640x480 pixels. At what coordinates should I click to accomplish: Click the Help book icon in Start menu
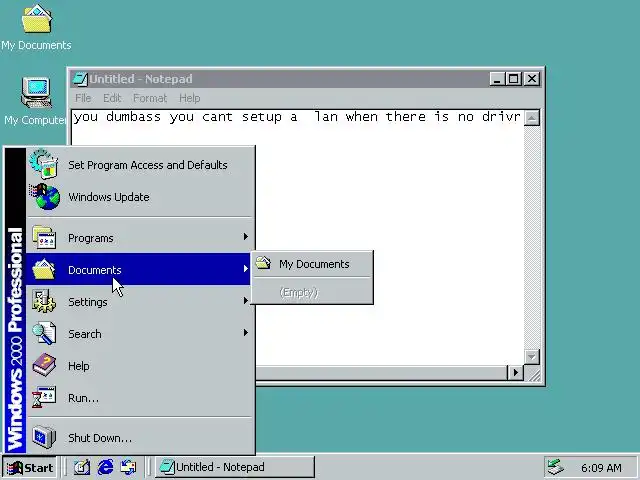point(44,365)
